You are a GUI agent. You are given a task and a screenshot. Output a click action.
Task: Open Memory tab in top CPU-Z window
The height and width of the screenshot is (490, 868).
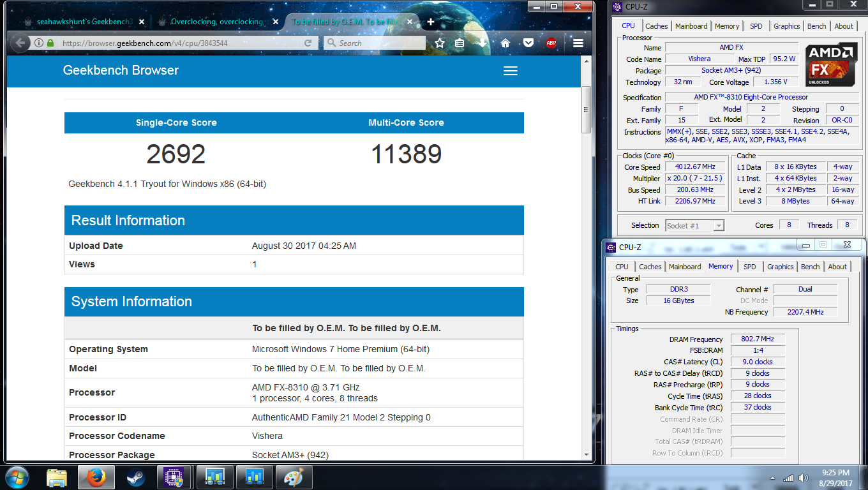point(727,26)
